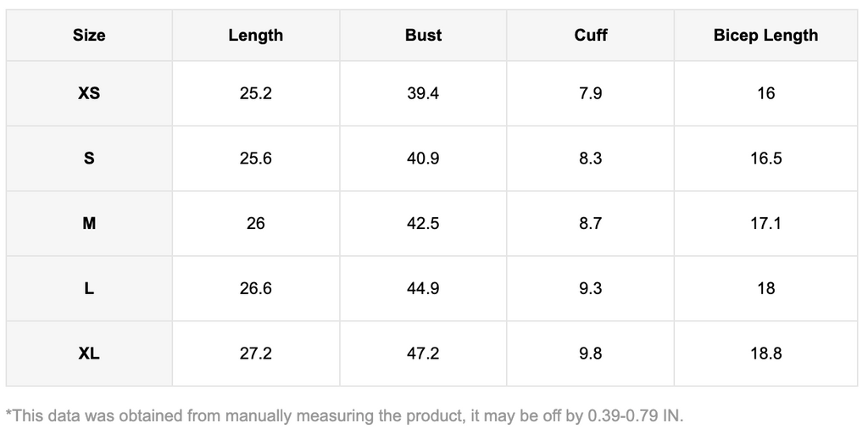Click the Cuff column header
Viewport: 868px width, 440px height.
[x=591, y=36]
